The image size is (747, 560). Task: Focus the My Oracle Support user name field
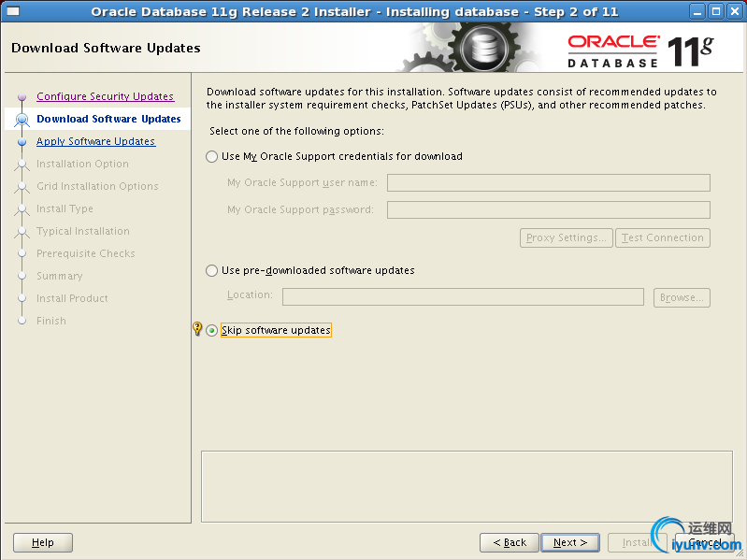[x=549, y=183]
